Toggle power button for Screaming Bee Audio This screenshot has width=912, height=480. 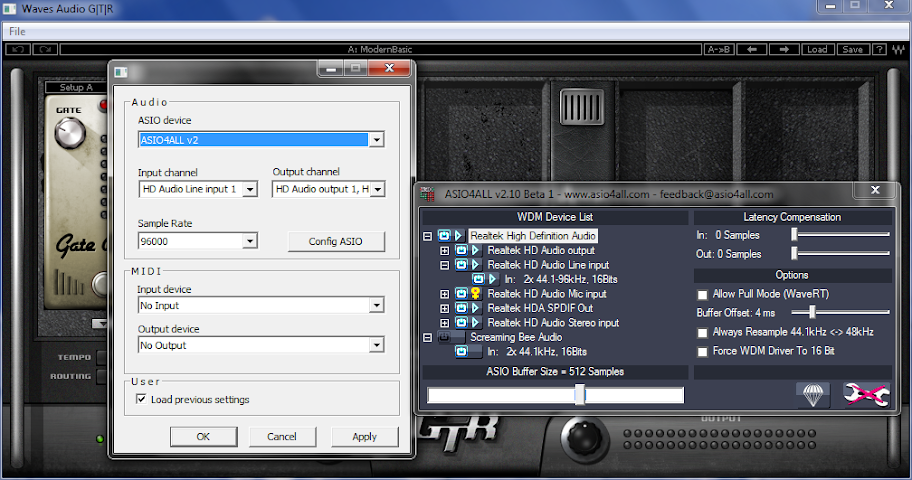(x=444, y=337)
